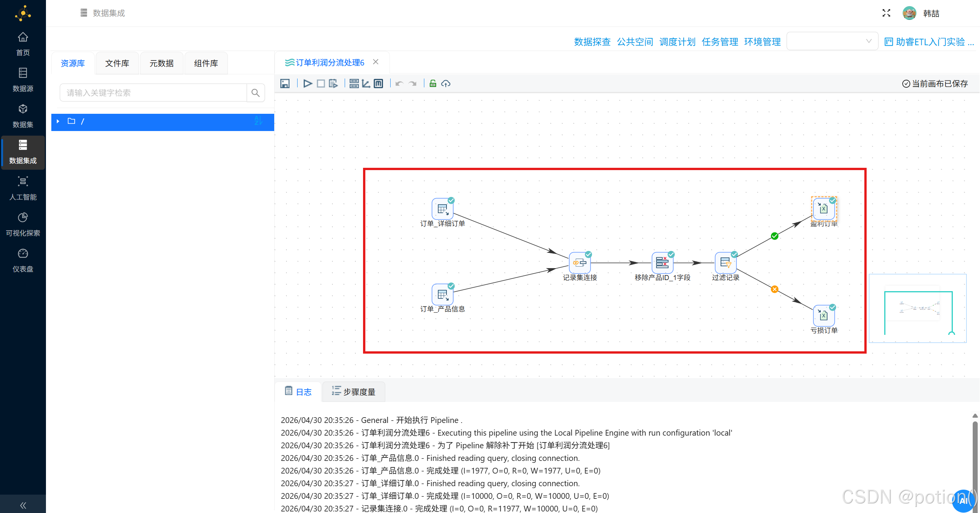The image size is (980, 513).
Task: Open 数据源 in the sidebar
Action: (23, 79)
